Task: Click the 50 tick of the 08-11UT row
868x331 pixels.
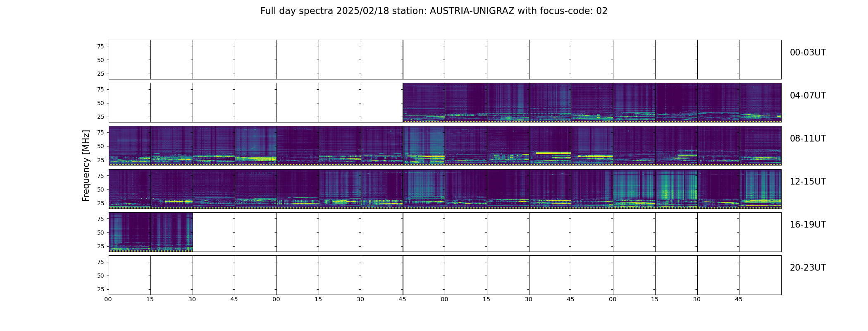Action: [x=100, y=146]
